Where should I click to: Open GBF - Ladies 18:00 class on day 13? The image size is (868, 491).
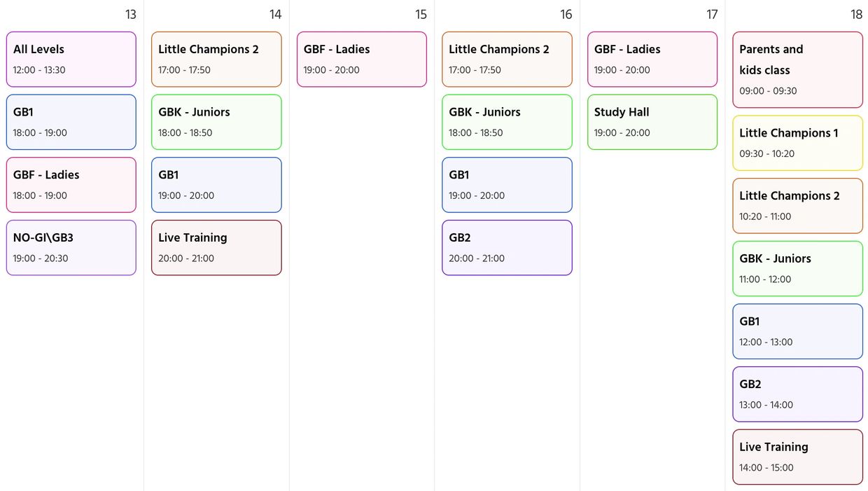pyautogui.click(x=71, y=185)
